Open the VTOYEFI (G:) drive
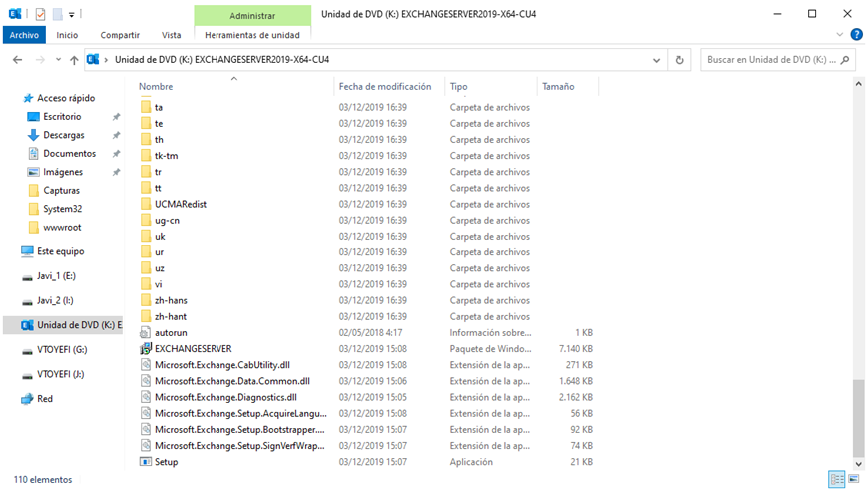Viewport: 868px width, 491px height. coord(62,350)
